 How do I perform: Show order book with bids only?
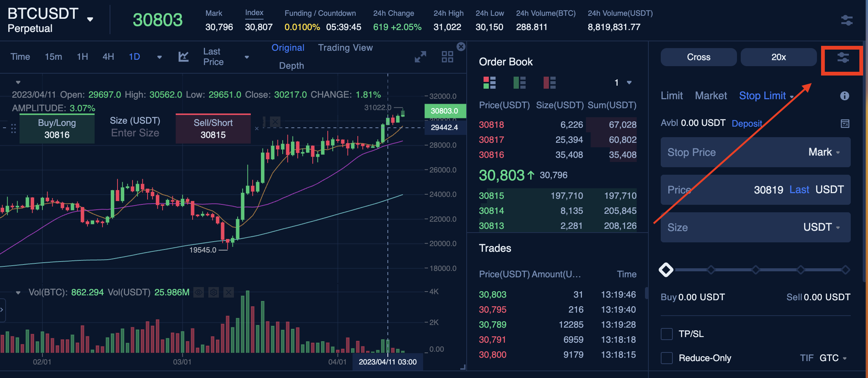click(x=519, y=82)
